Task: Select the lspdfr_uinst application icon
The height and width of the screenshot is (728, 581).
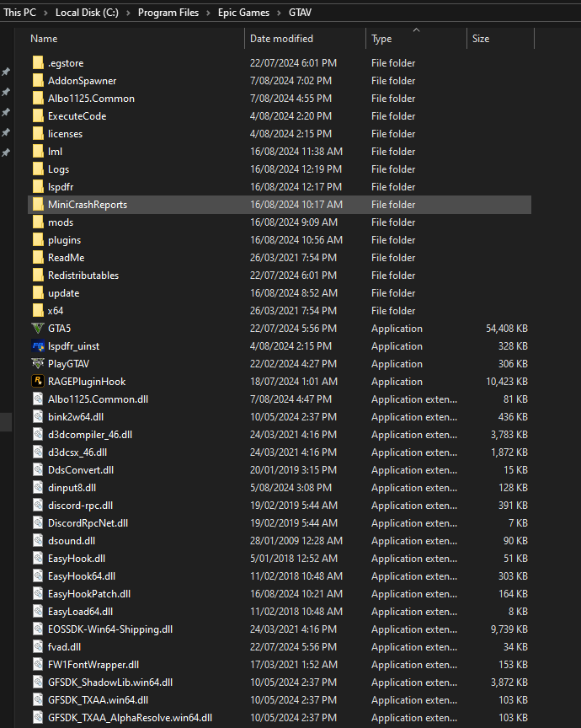Action: click(38, 346)
